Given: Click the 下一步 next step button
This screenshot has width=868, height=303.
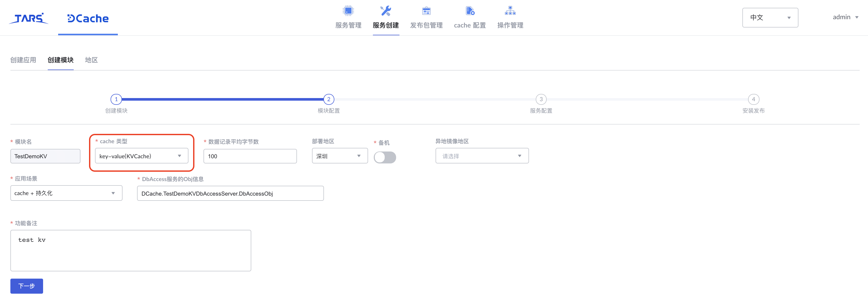Looking at the screenshot, I should 27,286.
